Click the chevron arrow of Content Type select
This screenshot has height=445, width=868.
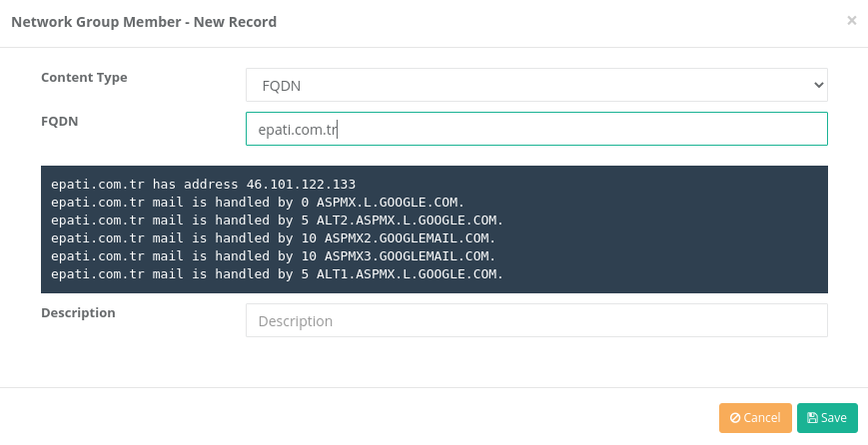(x=818, y=85)
